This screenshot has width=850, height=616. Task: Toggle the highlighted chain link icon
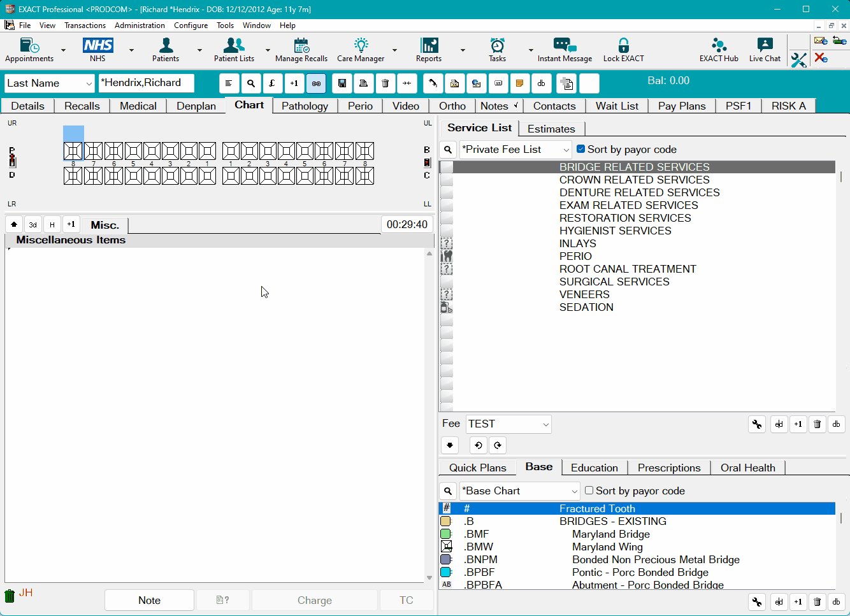pyautogui.click(x=316, y=83)
